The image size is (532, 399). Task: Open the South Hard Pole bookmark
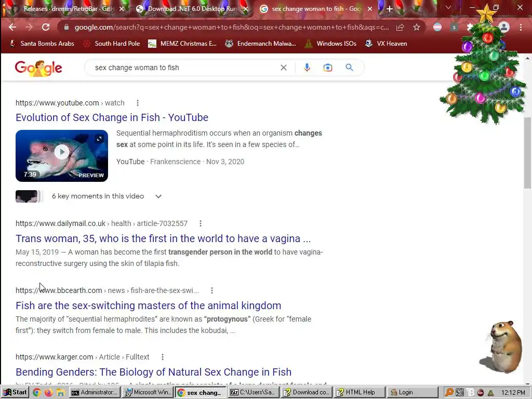(x=112, y=44)
